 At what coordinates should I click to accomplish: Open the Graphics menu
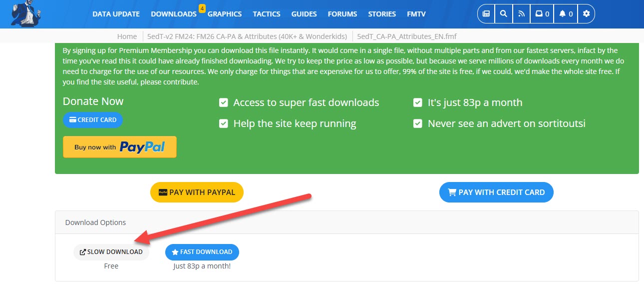tap(225, 14)
